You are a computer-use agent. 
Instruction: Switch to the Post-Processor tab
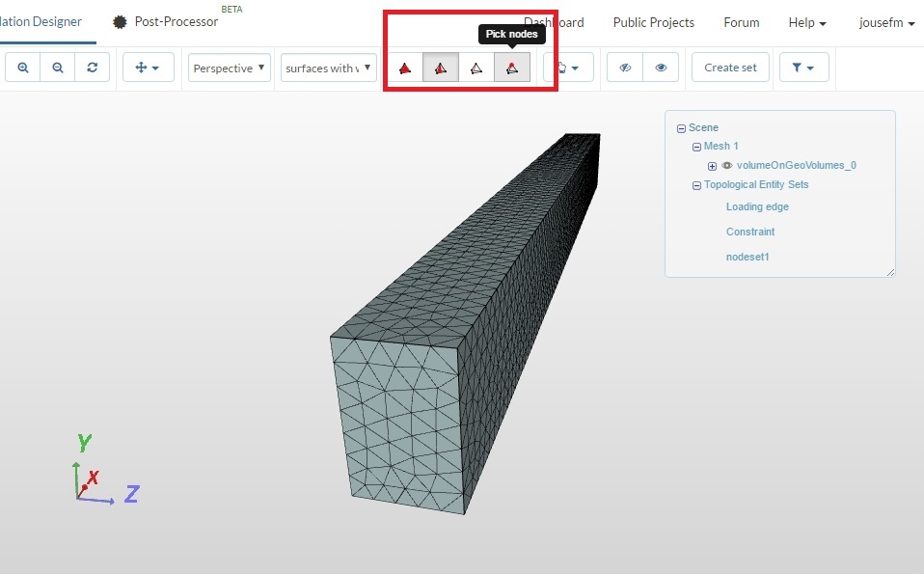click(166, 22)
